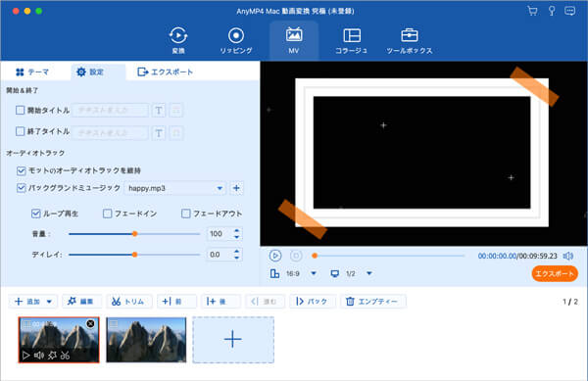Click the empty plus slot to add clip

coord(233,340)
